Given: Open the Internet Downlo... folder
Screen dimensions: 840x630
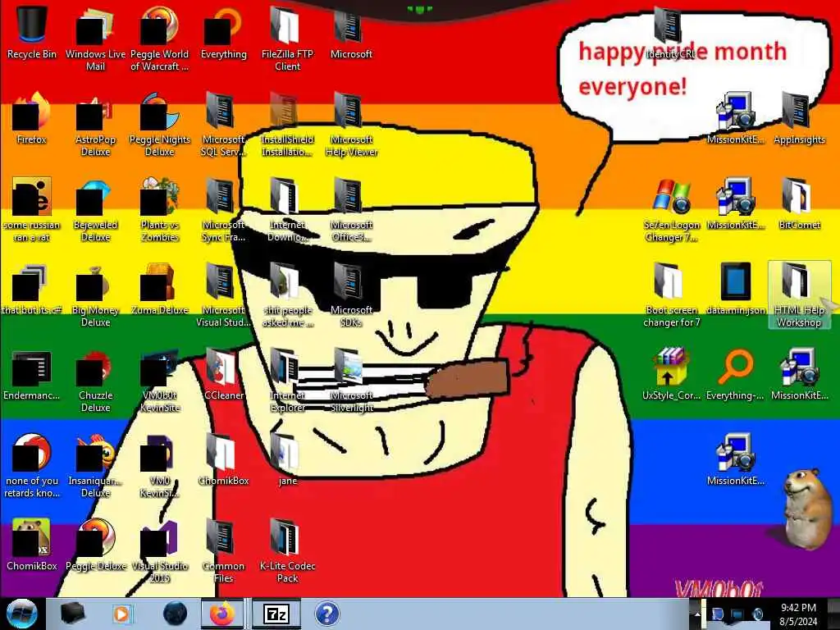Looking at the screenshot, I should [x=287, y=210].
